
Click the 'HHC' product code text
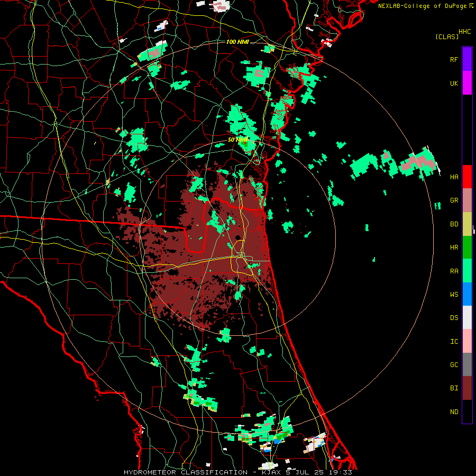click(x=464, y=32)
